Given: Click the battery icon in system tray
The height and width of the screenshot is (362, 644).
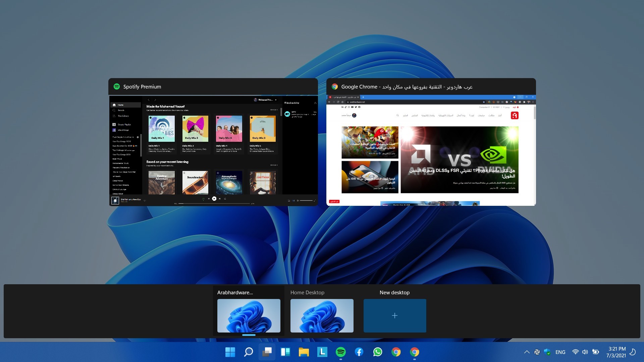Looking at the screenshot, I should [596, 352].
